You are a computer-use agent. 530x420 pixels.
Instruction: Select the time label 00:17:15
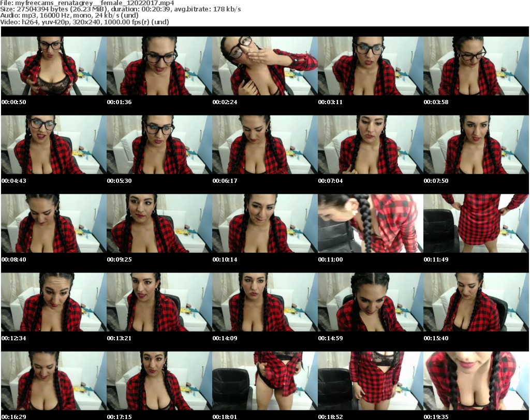tap(120, 417)
